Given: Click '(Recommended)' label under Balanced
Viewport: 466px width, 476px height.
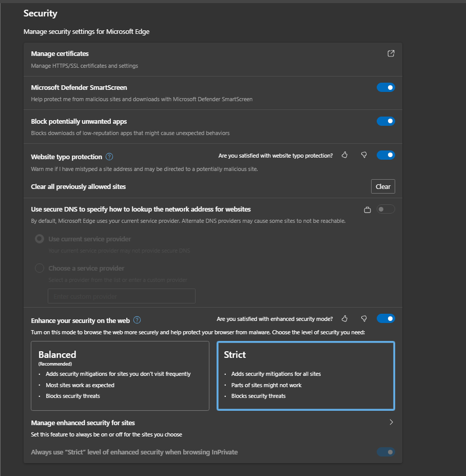Looking at the screenshot, I should click(55, 364).
